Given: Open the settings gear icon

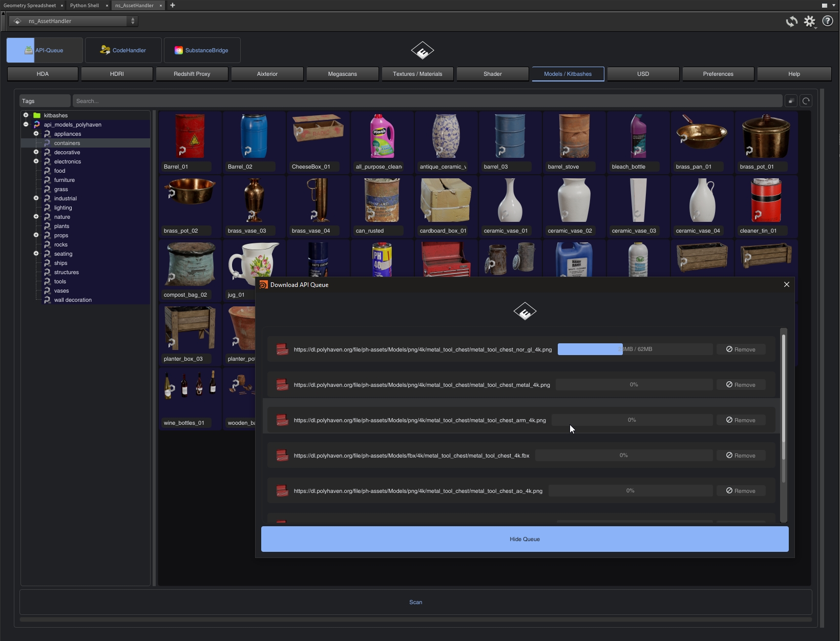Looking at the screenshot, I should [809, 21].
